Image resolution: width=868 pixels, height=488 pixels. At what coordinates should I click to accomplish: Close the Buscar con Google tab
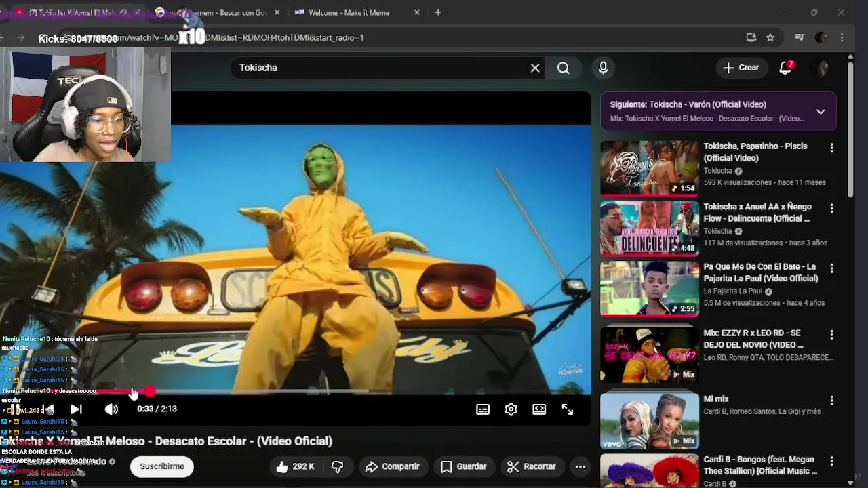point(277,12)
